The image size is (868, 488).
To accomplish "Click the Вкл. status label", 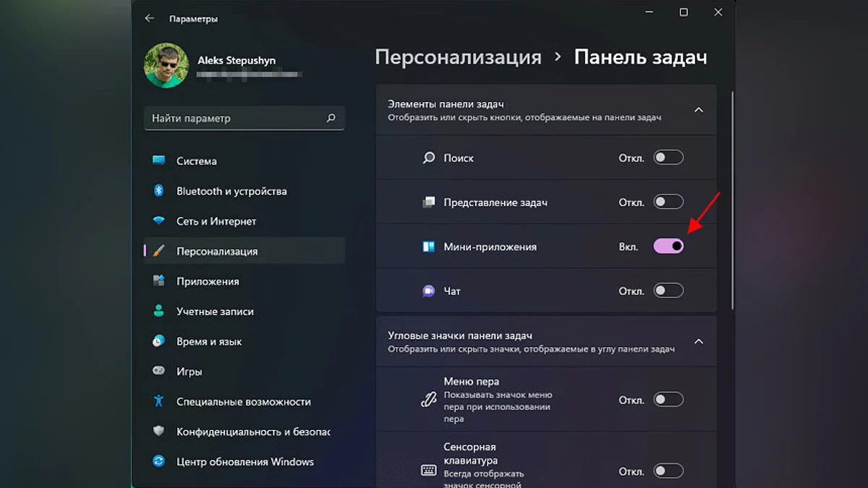I will (x=629, y=247).
